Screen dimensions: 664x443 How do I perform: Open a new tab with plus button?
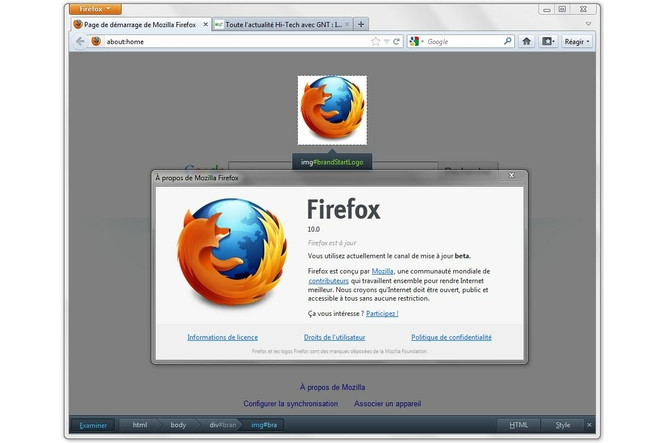[x=361, y=25]
